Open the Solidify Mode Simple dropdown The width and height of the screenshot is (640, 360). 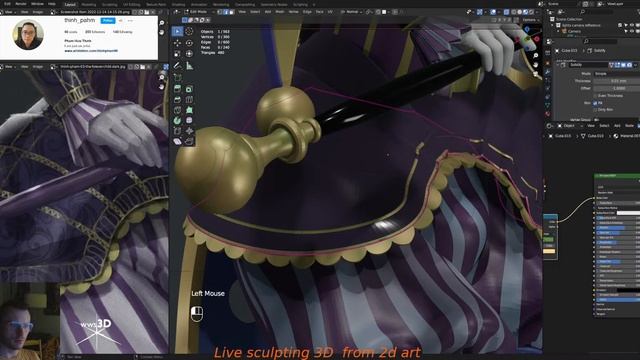click(x=617, y=73)
